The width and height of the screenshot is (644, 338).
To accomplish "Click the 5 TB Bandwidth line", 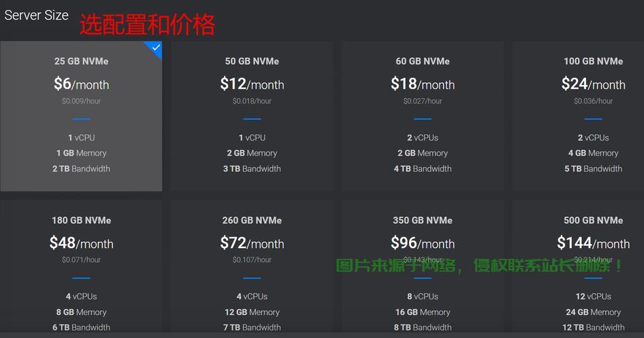I will tap(593, 169).
